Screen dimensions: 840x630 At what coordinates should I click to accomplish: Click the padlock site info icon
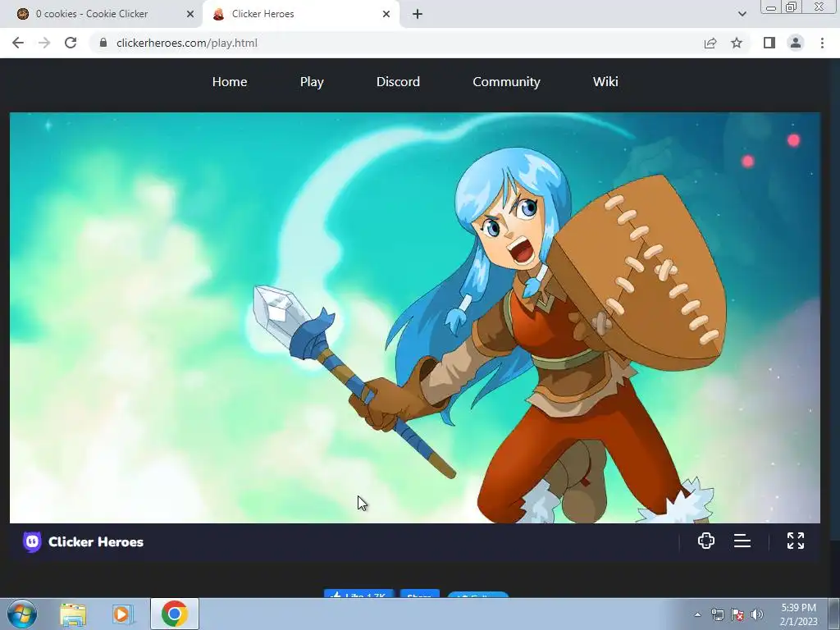(103, 43)
